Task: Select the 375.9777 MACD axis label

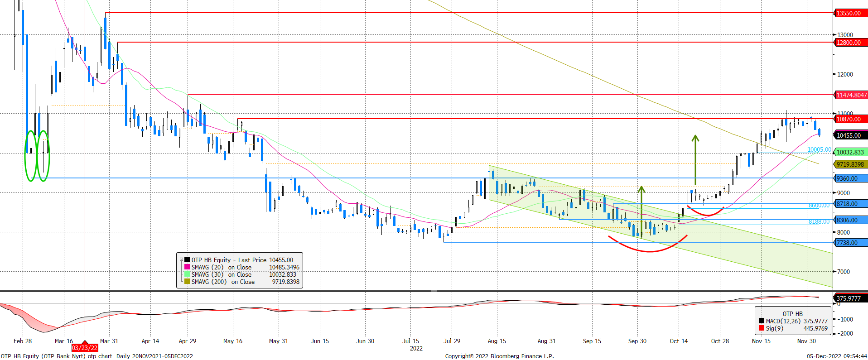Action: [x=851, y=298]
